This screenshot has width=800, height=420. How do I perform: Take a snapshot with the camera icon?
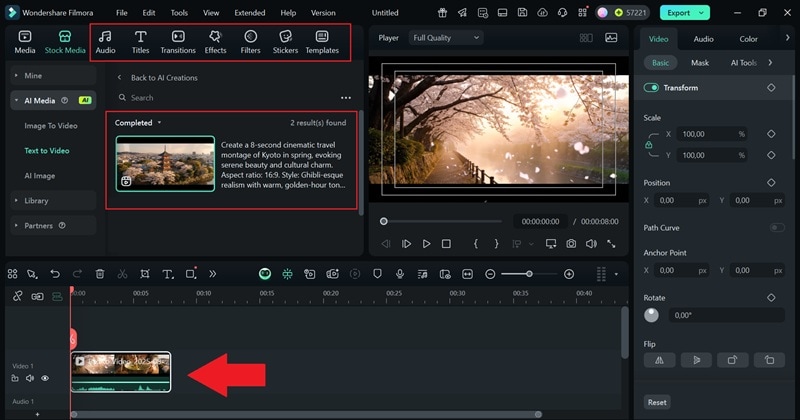[571, 244]
